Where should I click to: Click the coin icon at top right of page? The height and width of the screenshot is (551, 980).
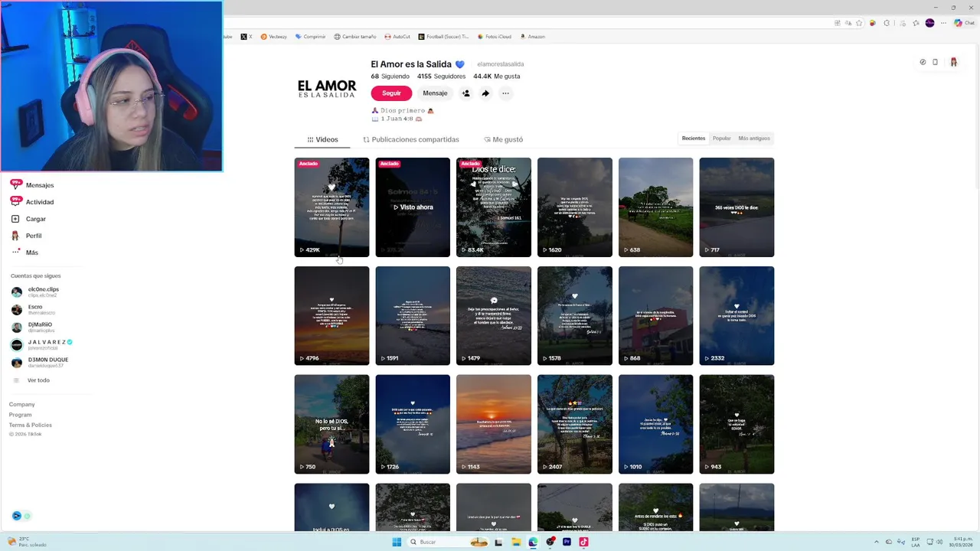923,62
